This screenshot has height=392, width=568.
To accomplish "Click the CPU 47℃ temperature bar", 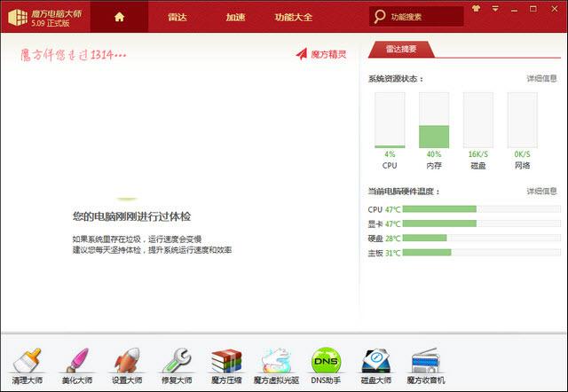I will 481,209.
